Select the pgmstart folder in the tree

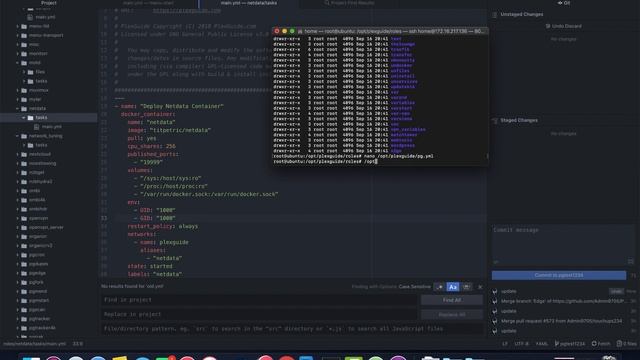(x=39, y=300)
